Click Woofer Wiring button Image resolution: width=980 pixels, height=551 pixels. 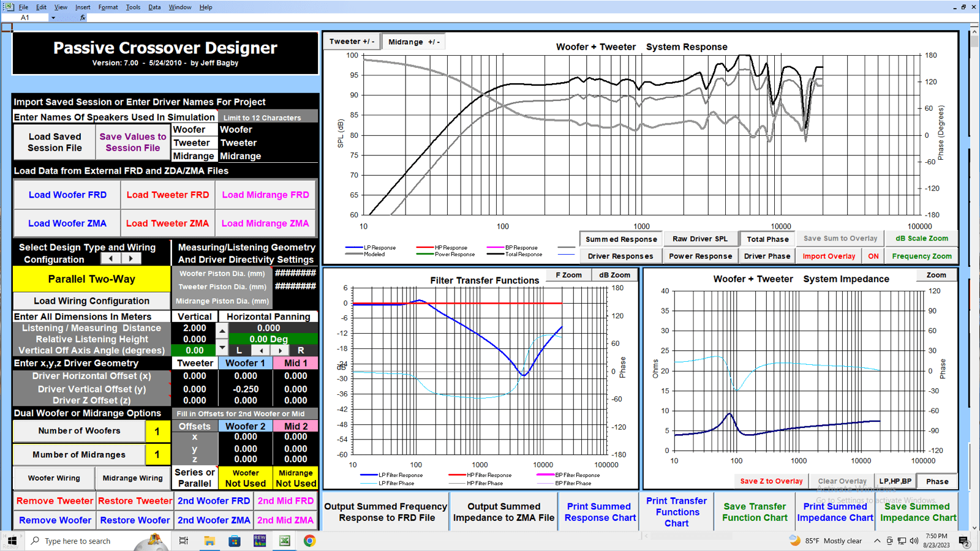[x=54, y=478]
